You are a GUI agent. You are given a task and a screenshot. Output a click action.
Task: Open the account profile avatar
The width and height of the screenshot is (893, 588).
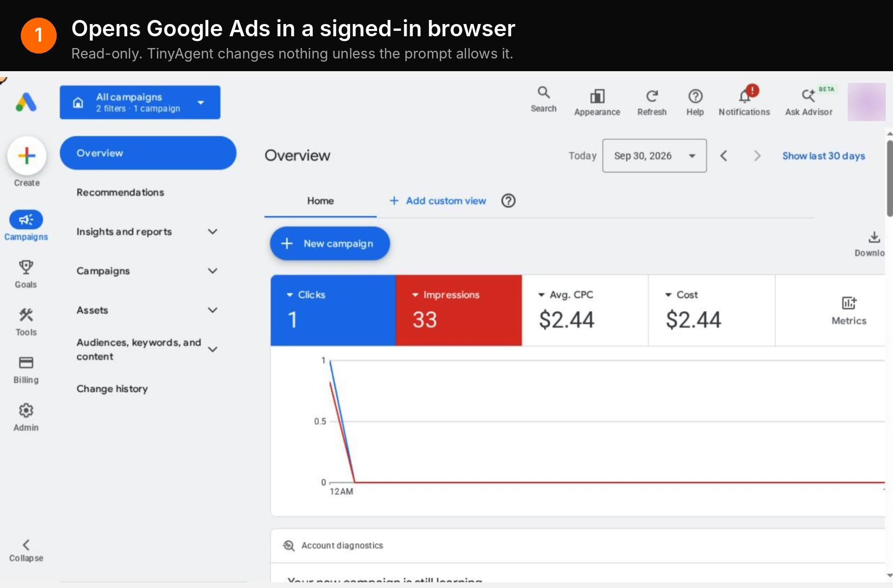coord(866,102)
